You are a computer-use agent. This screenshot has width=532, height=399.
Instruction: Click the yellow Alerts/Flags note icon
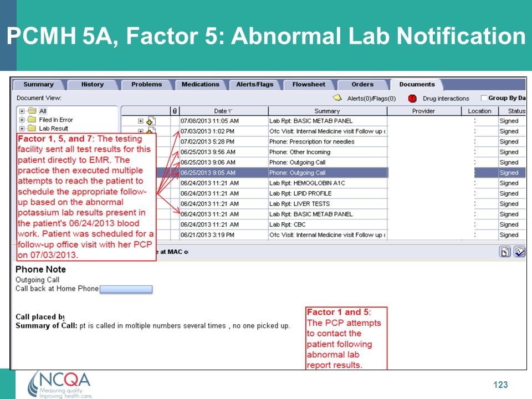tap(337, 98)
